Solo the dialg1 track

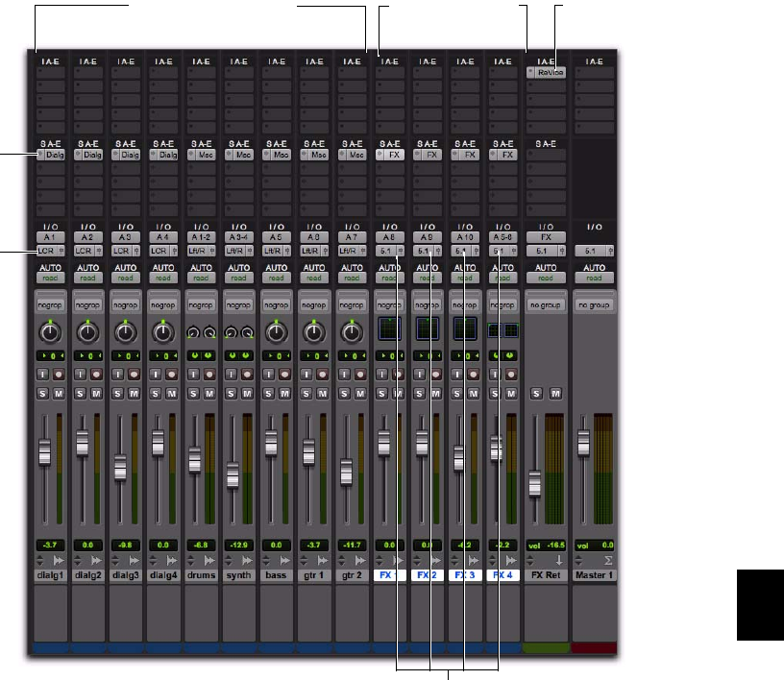[x=43, y=393]
